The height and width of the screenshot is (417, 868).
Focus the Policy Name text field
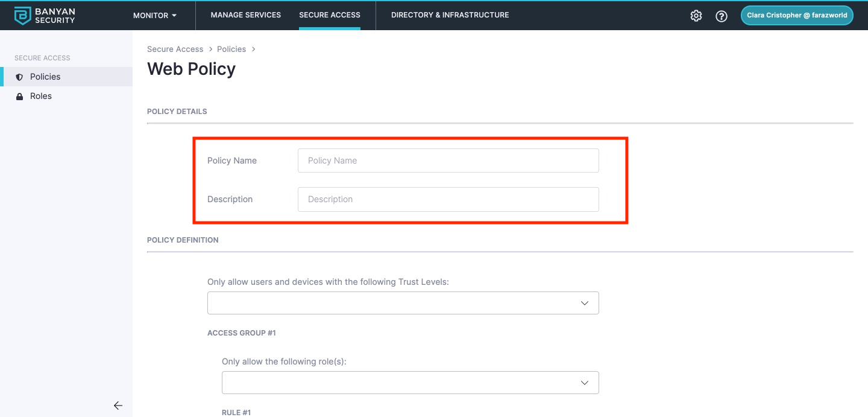point(448,161)
